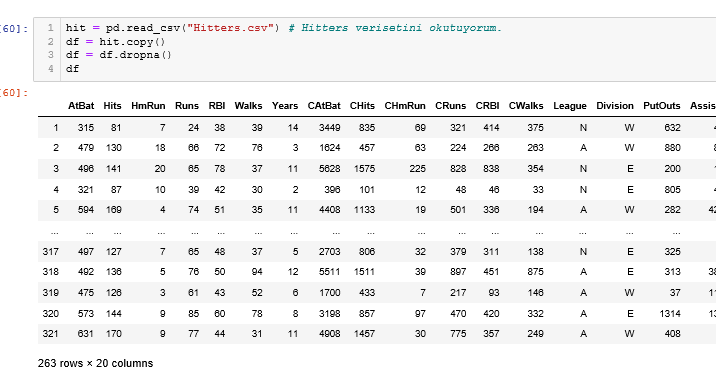Click CRuns value 828
The width and height of the screenshot is (716, 376).
click(x=458, y=169)
